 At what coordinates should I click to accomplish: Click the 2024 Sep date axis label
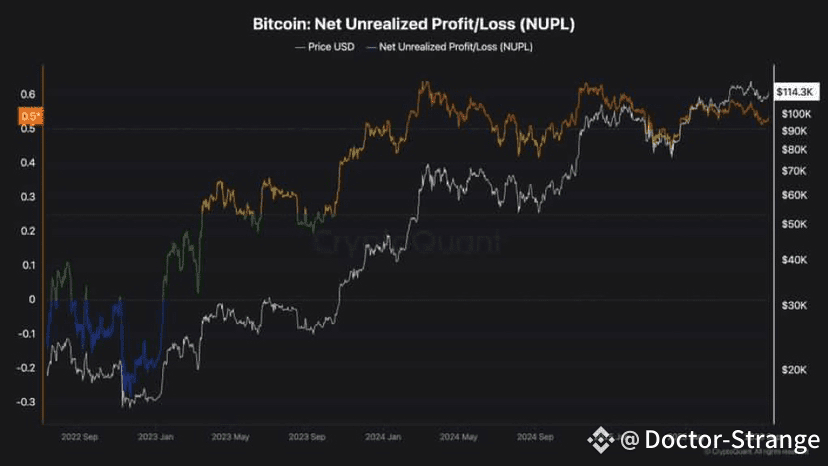coord(535,437)
